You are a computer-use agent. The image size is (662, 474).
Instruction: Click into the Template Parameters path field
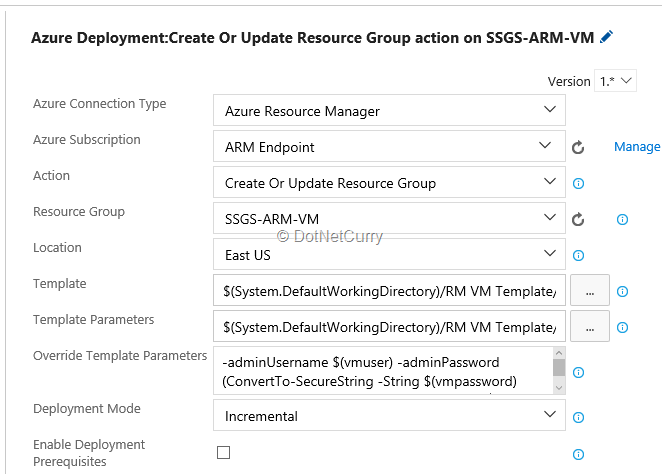click(x=389, y=326)
